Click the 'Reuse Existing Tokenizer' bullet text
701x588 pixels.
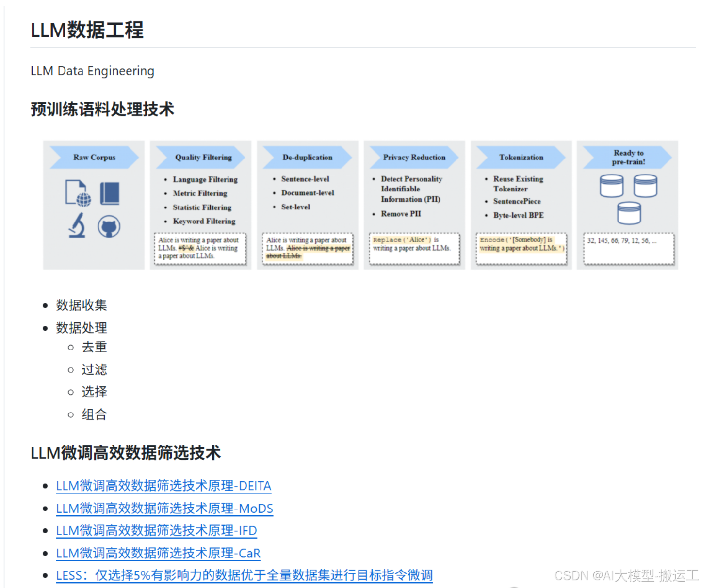(x=518, y=184)
